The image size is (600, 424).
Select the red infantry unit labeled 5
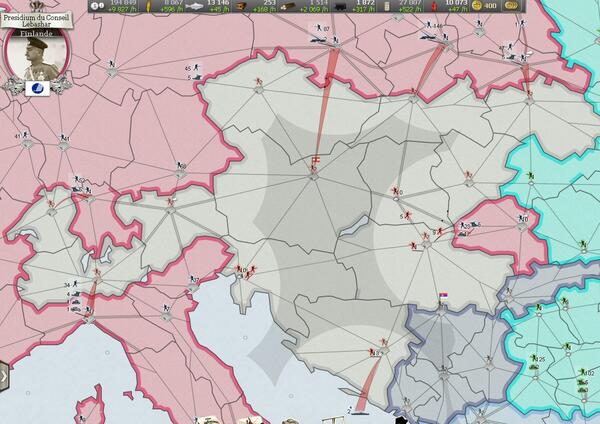click(406, 216)
